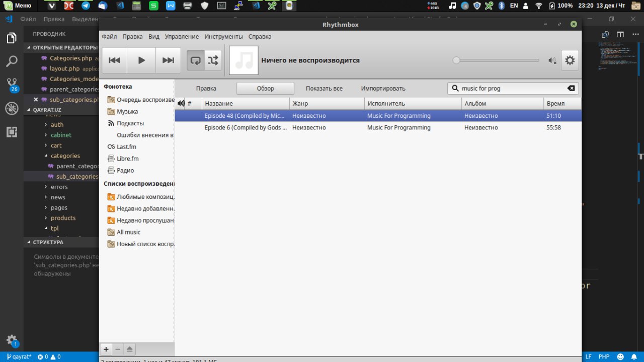Click the Показать все button
Viewport: 644px width, 362px height.
(x=324, y=88)
